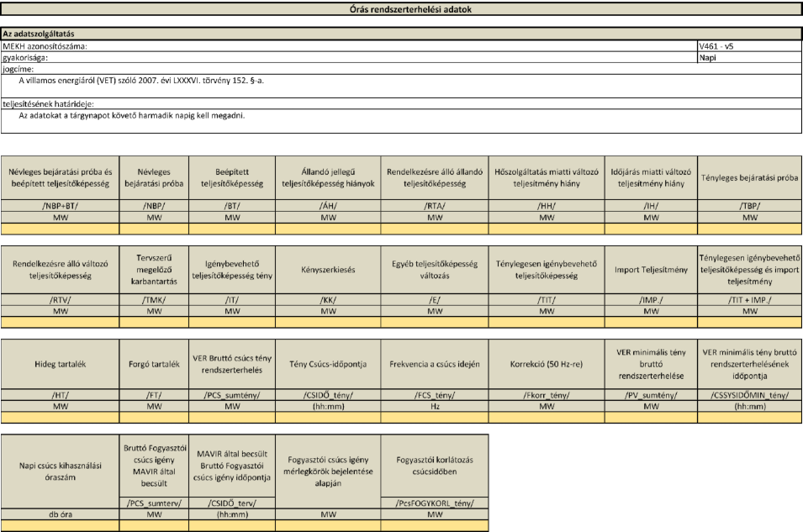Select the yellow input cell under /HT/
The width and height of the screenshot is (803, 532).
60,417
